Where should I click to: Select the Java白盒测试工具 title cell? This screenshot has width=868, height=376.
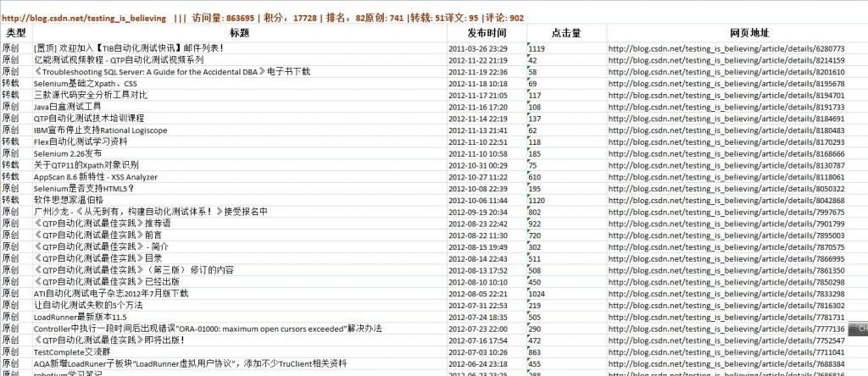240,107
